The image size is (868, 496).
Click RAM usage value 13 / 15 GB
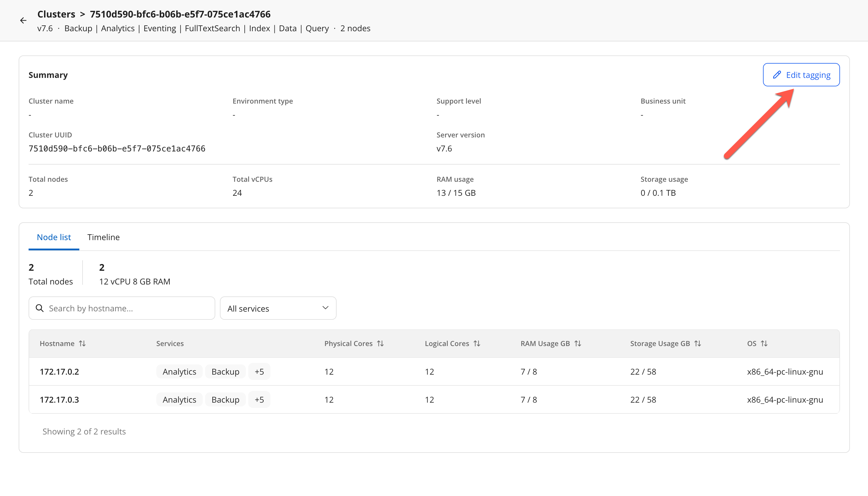pos(456,193)
